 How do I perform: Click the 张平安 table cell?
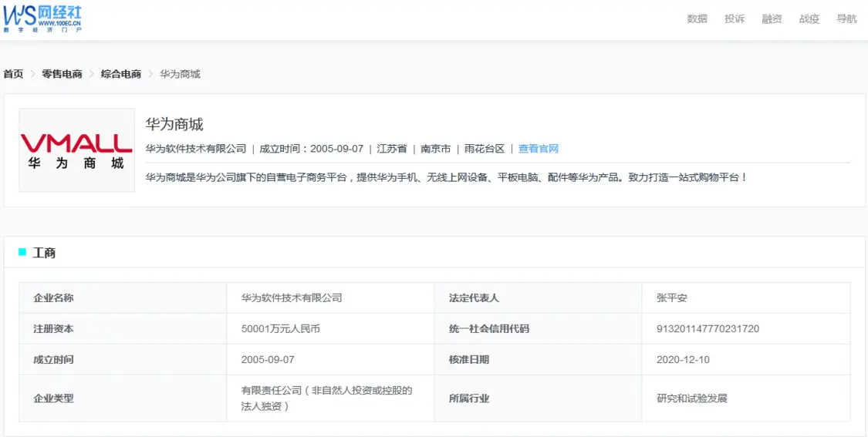(x=746, y=298)
